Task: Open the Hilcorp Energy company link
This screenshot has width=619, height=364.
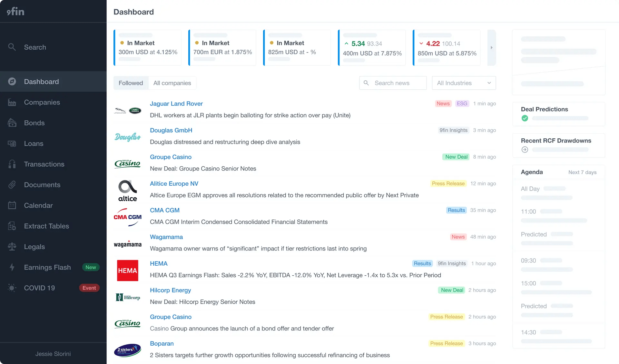Action: tap(171, 290)
